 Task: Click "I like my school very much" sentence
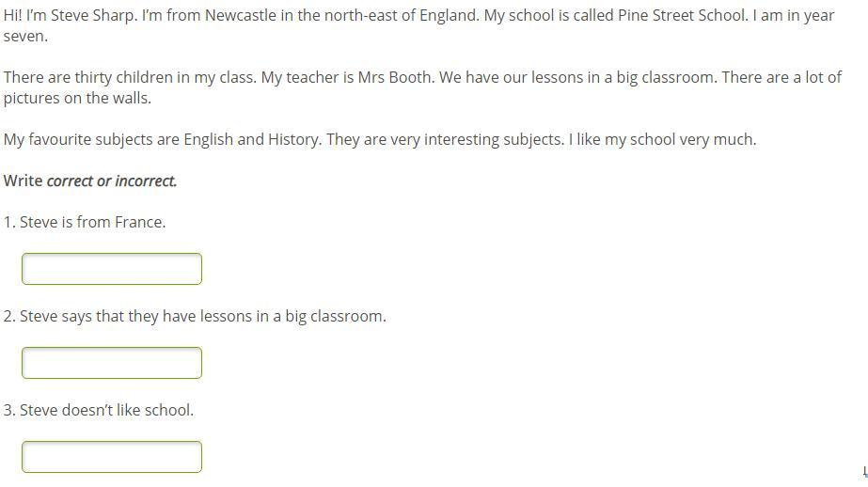661,139
